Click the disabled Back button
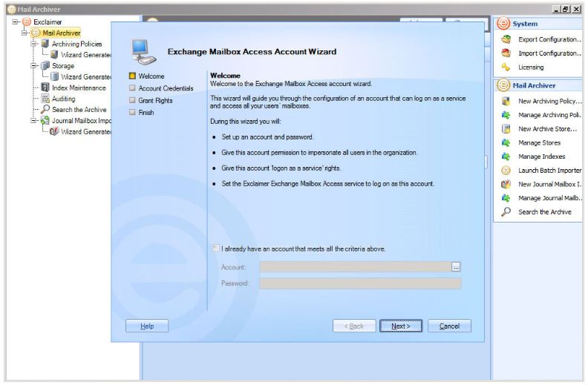 pyautogui.click(x=354, y=326)
